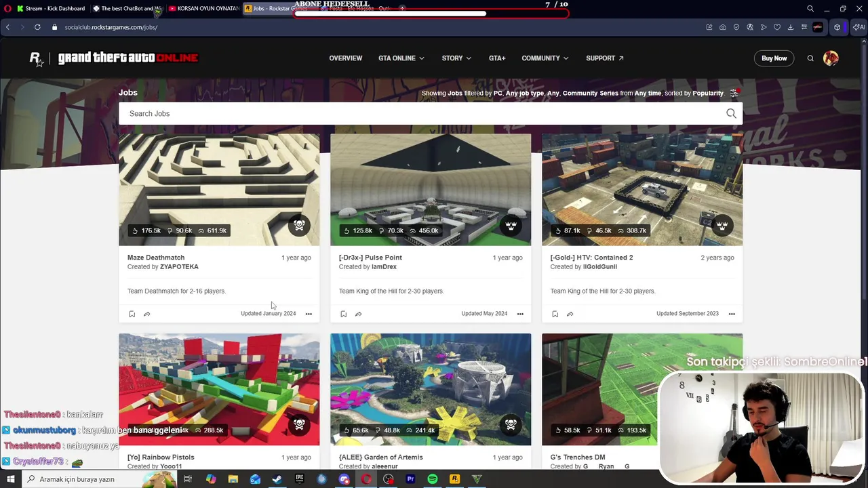Viewport: 868px width, 488px height.
Task: Open the Maze Deathmatch thumbnail
Action: [219, 190]
